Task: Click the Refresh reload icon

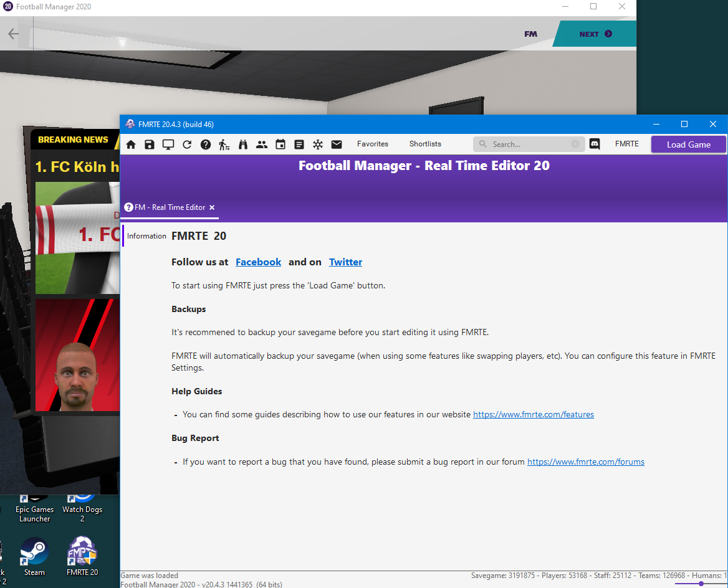Action: click(187, 145)
